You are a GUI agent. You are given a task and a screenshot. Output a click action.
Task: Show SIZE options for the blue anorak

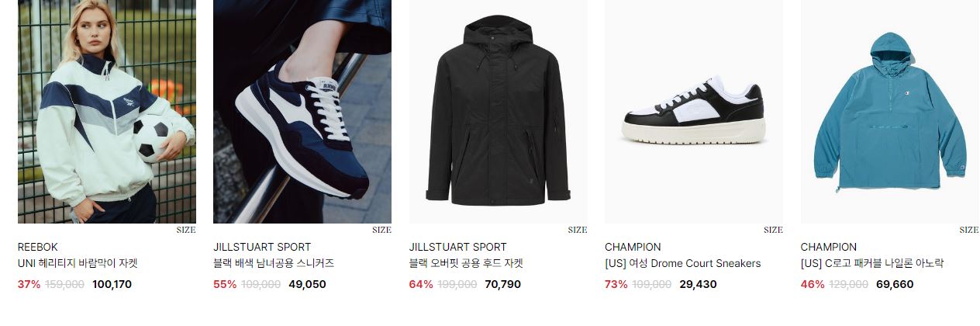coord(969,230)
